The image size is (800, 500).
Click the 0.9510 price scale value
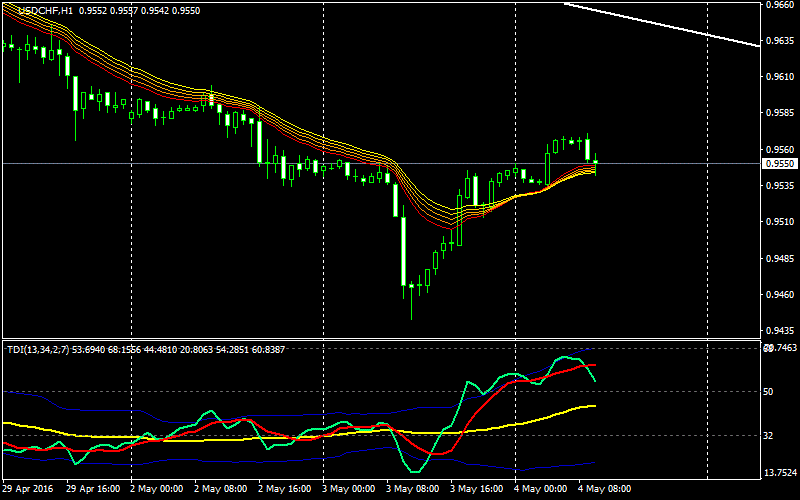pos(778,222)
